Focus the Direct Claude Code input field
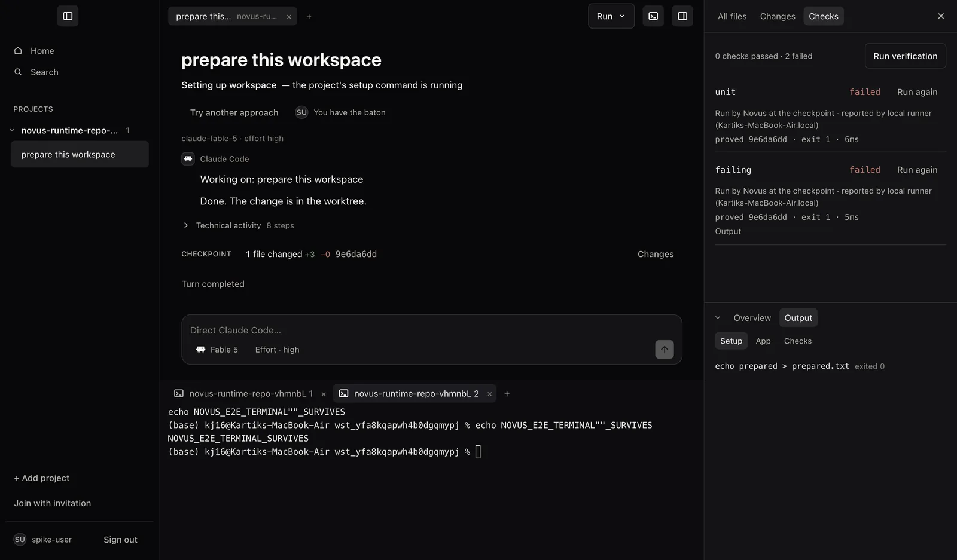Image resolution: width=957 pixels, height=560 pixels. click(x=432, y=331)
